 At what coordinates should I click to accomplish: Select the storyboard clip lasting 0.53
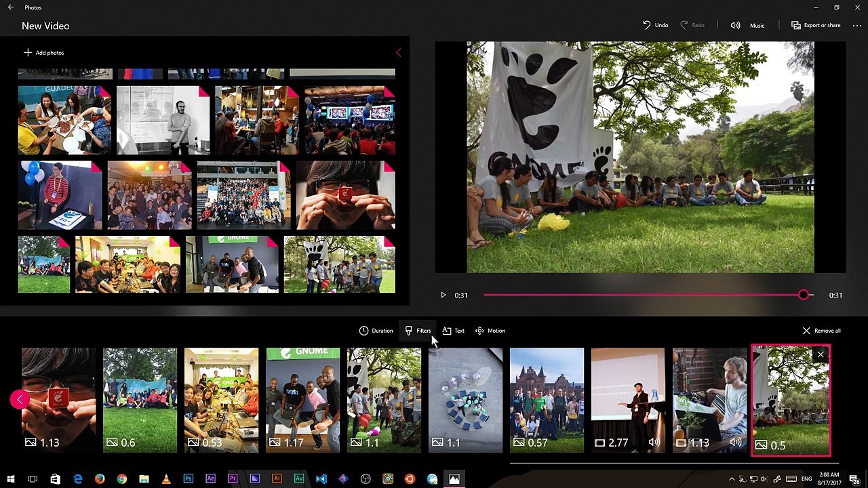[221, 400]
